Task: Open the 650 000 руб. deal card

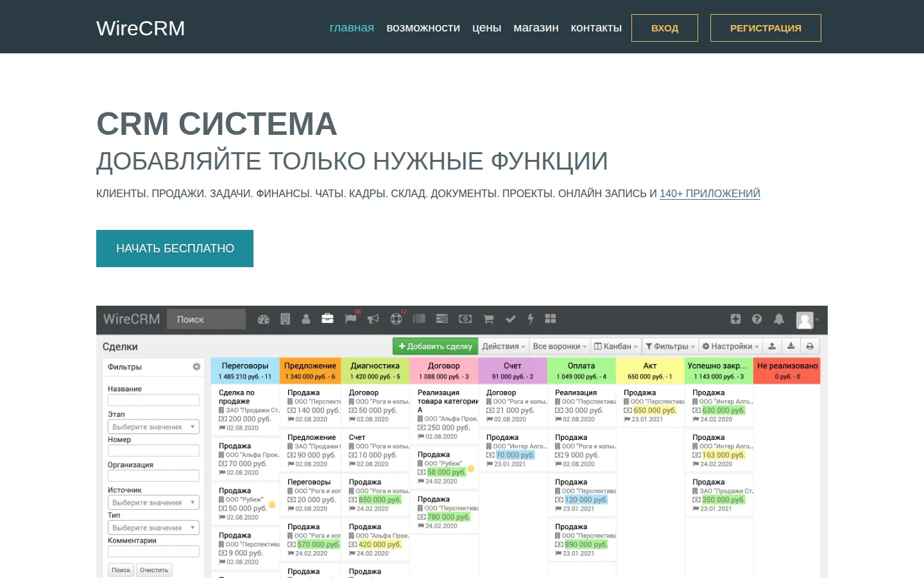Action: click(651, 406)
